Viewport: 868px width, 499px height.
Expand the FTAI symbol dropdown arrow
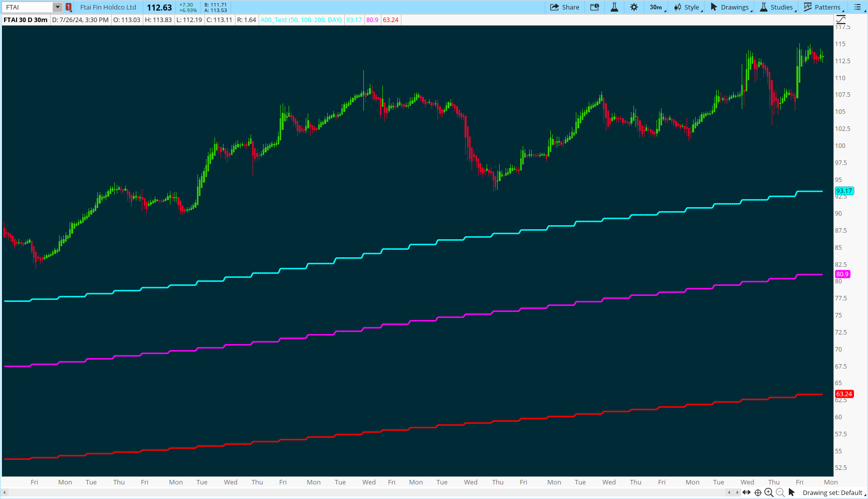coord(58,7)
